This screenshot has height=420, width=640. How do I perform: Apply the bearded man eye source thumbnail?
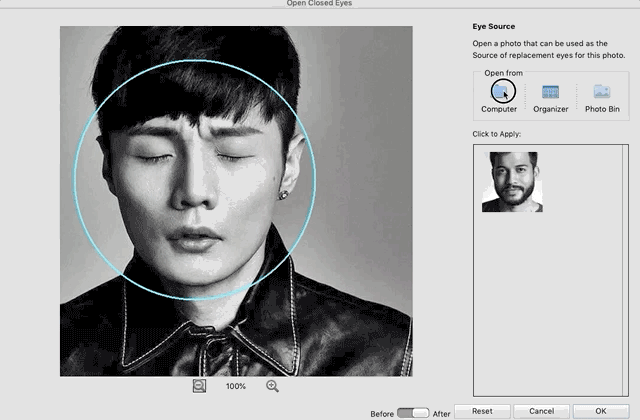pos(512,182)
